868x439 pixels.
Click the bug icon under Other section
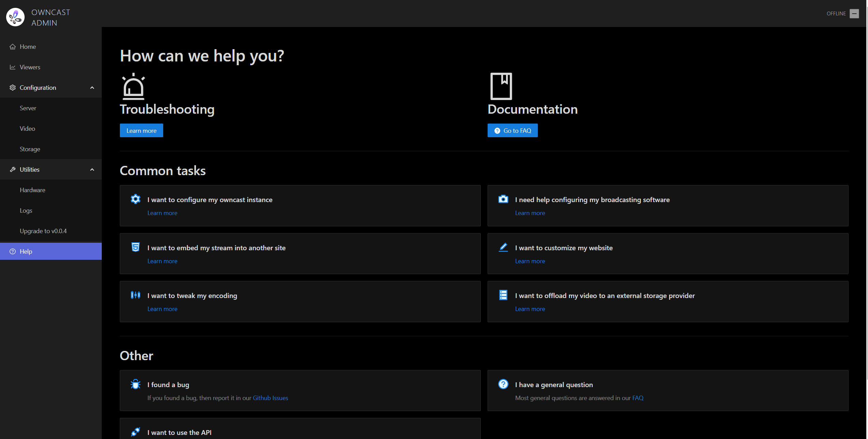click(x=135, y=384)
